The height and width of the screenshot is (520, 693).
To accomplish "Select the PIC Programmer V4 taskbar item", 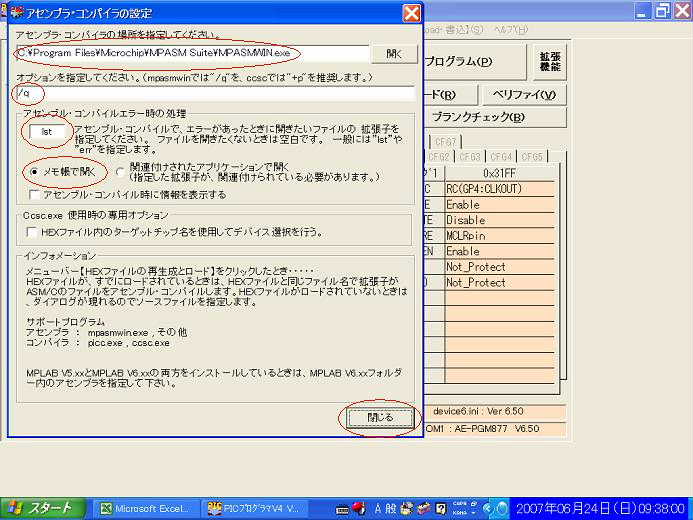I will 255,508.
